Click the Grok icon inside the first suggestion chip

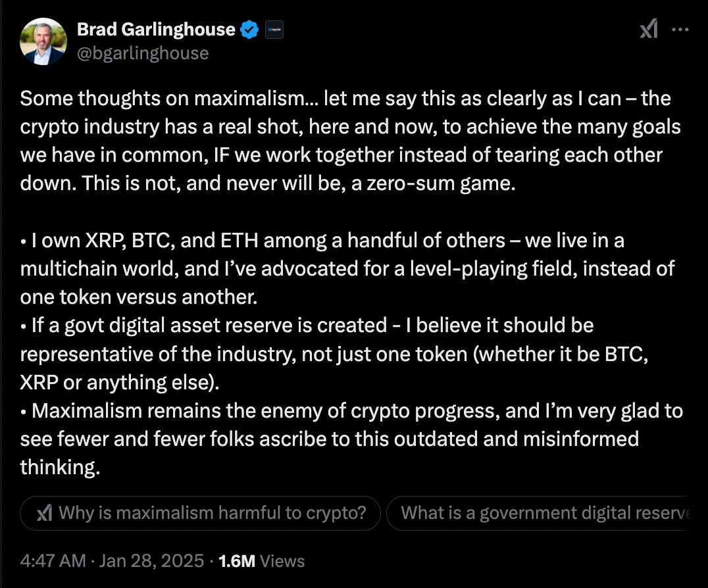click(45, 513)
